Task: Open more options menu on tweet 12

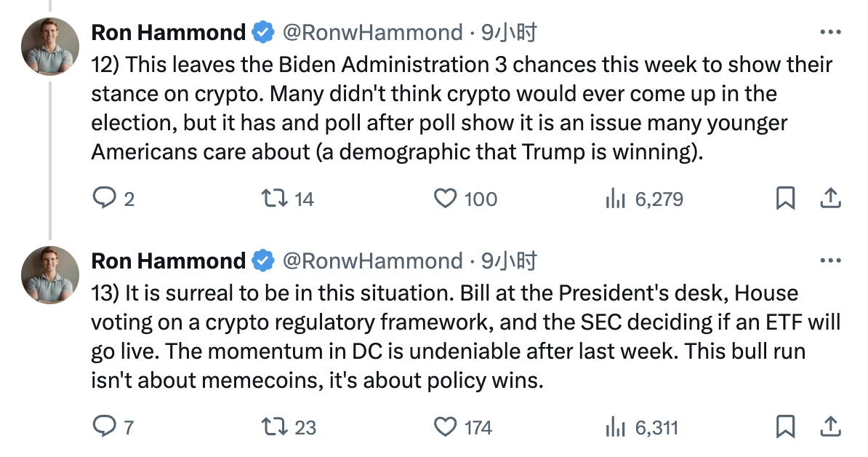Action: 830,33
